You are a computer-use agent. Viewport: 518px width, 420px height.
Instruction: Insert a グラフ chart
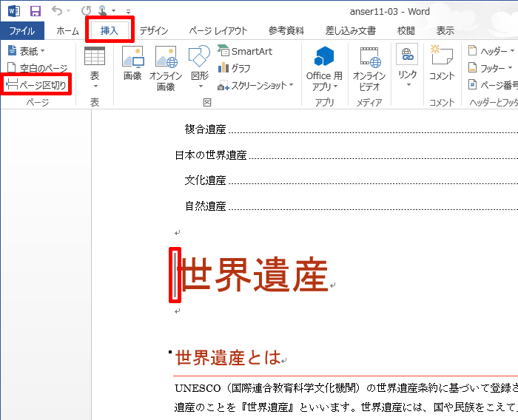234,68
